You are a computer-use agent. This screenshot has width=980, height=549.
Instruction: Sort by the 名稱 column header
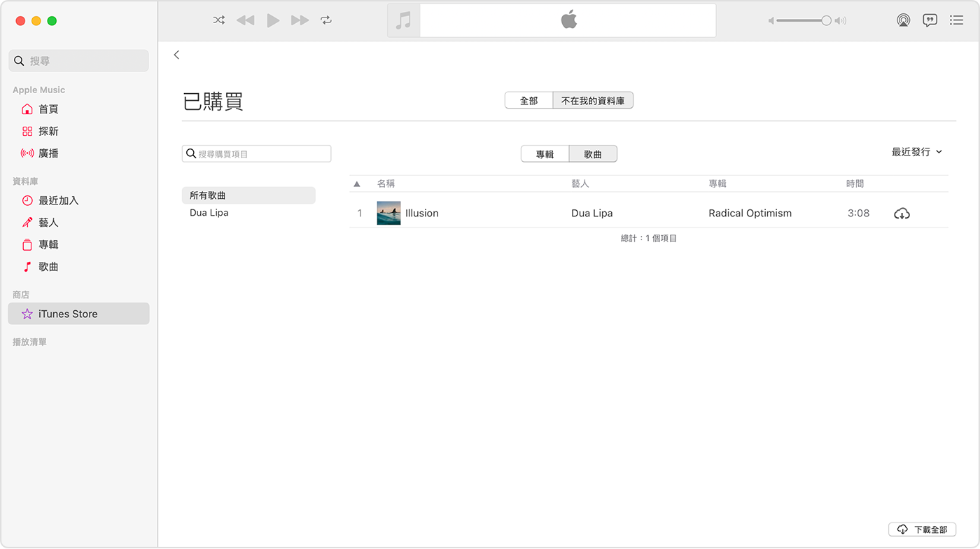pos(386,183)
